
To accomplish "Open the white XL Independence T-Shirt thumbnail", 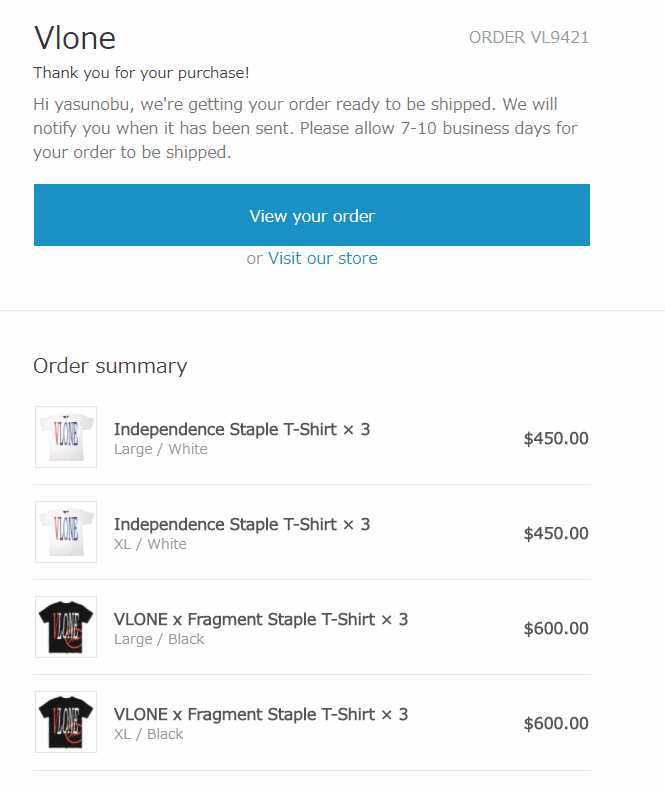I will (x=66, y=532).
